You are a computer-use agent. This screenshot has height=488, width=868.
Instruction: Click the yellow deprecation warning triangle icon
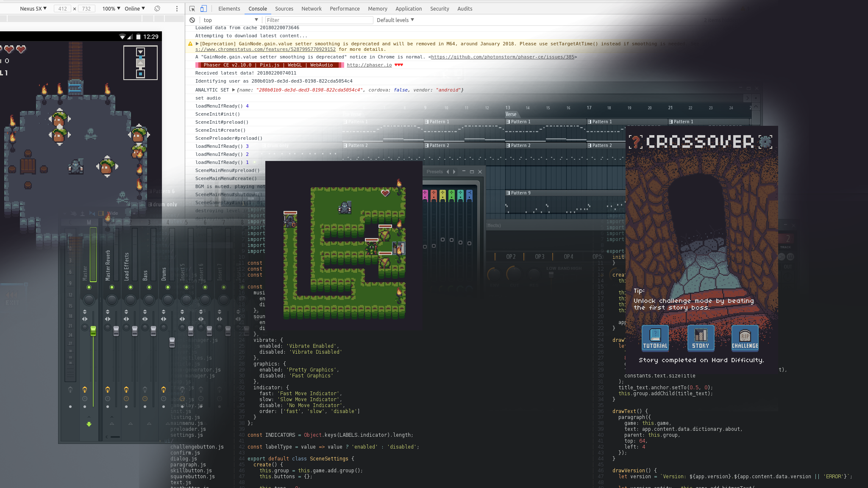[x=190, y=44]
